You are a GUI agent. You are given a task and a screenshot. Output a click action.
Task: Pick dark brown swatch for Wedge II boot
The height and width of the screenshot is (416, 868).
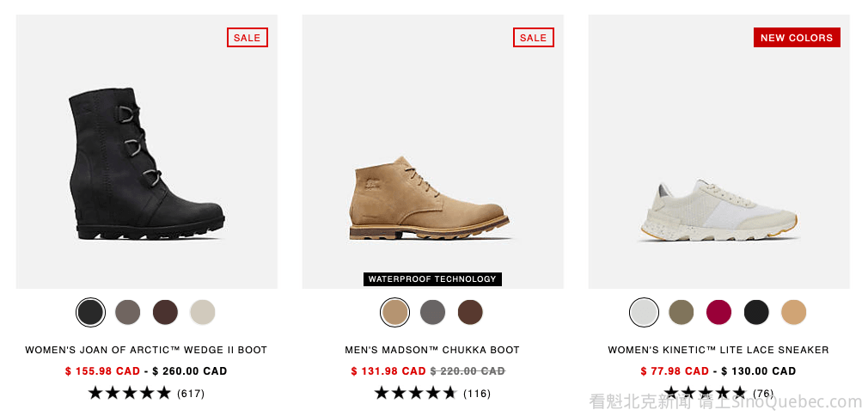tap(165, 312)
